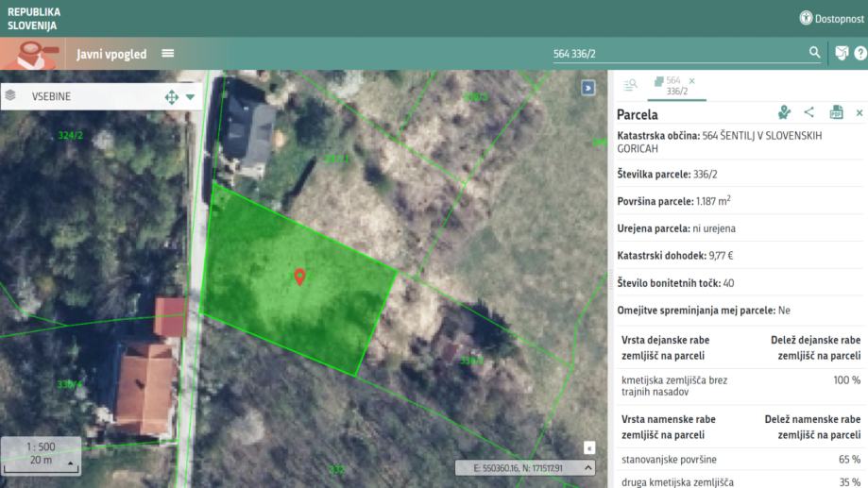Click the Površina parcele 1.187 m2 row
The width and height of the screenshot is (868, 488).
[x=740, y=201]
